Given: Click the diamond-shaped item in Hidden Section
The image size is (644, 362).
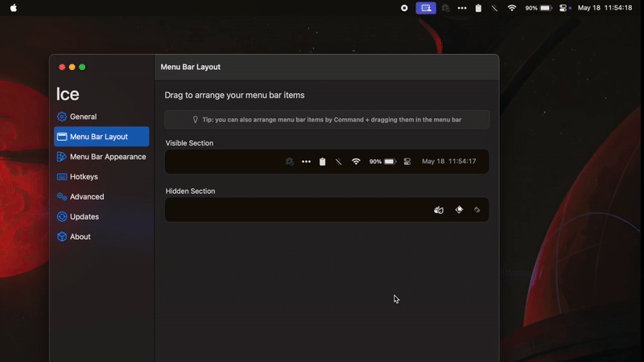Looking at the screenshot, I should tap(459, 210).
